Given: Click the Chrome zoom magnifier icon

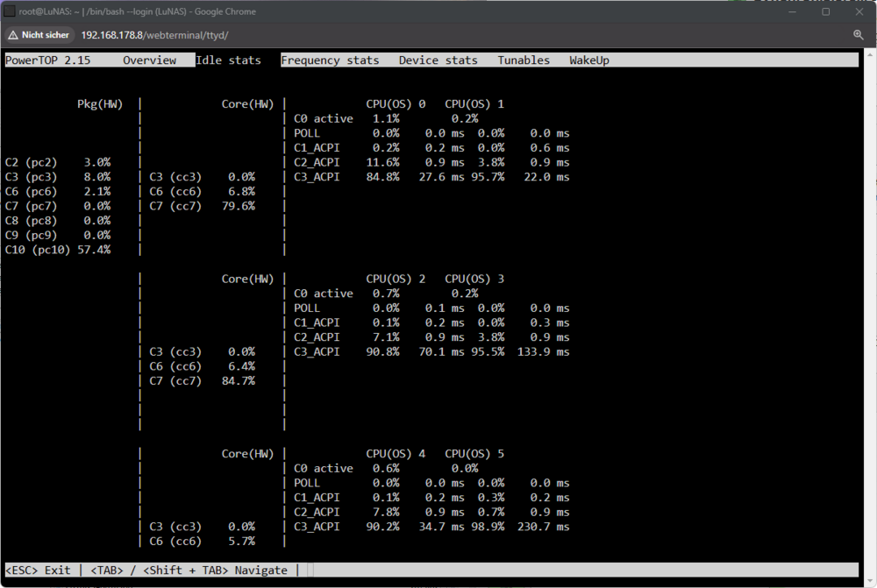Looking at the screenshot, I should click(858, 35).
